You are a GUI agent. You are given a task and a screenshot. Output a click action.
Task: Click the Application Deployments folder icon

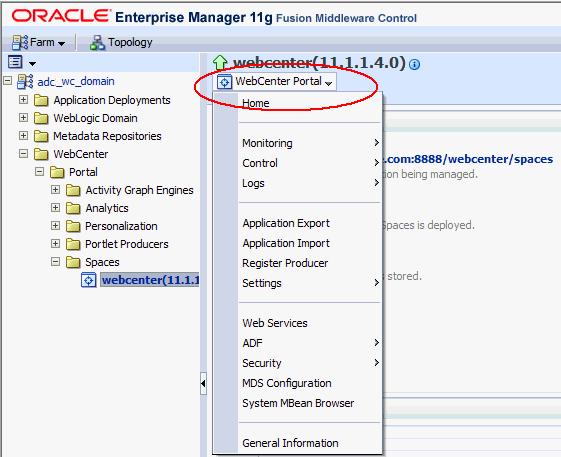click(41, 100)
